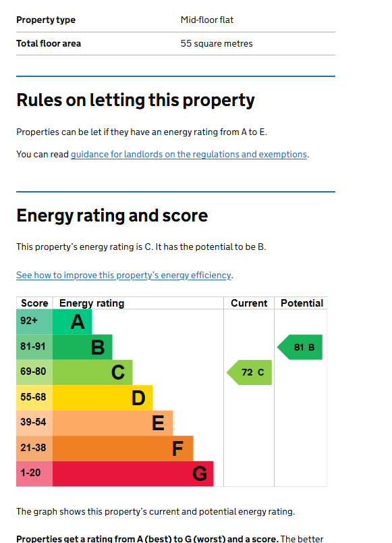
Task: Select the yellow D rating bar
Action: tap(103, 398)
